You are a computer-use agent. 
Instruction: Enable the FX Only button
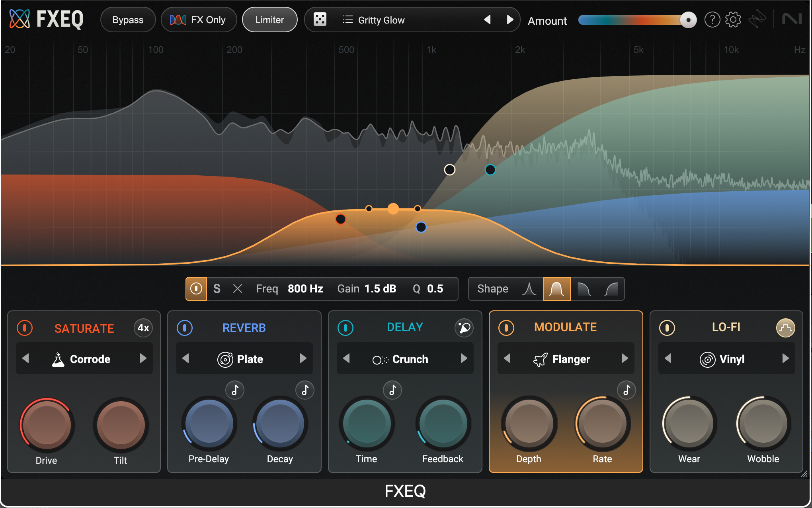199,20
